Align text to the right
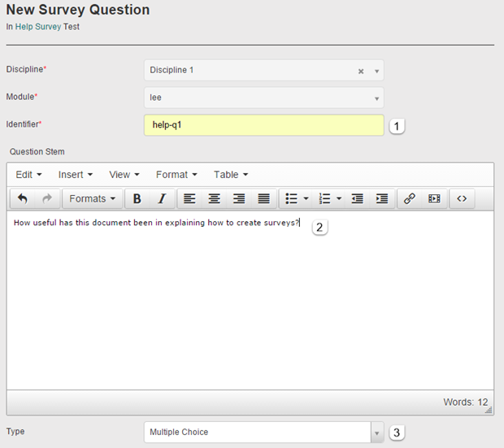 click(239, 199)
